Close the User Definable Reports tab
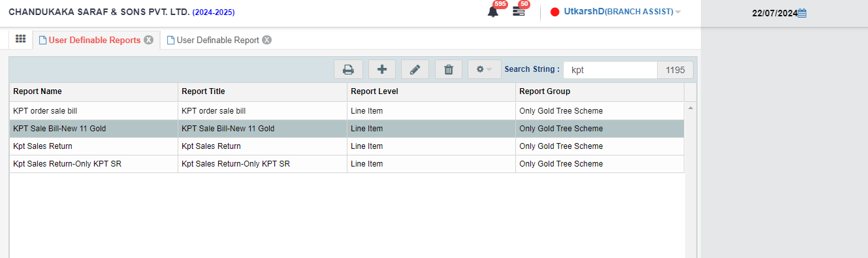This screenshot has height=258, width=868. coord(148,40)
